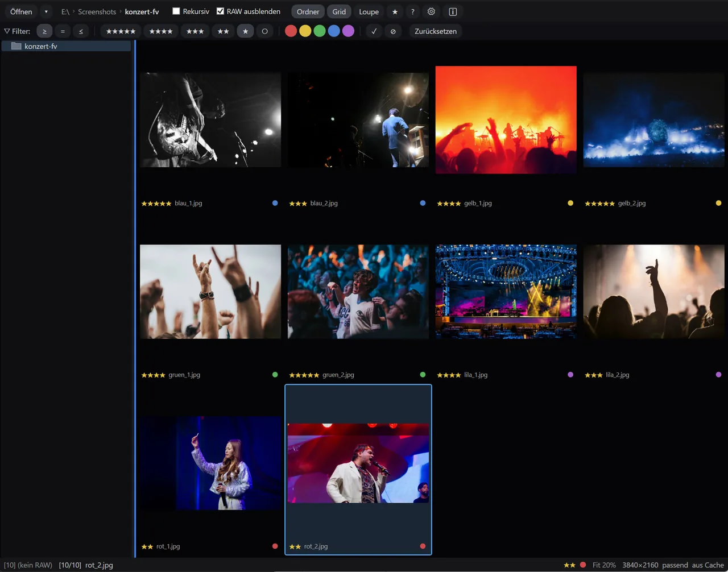Click yellow label dot of gelb_2.jpg
728x572 pixels.
(x=718, y=203)
